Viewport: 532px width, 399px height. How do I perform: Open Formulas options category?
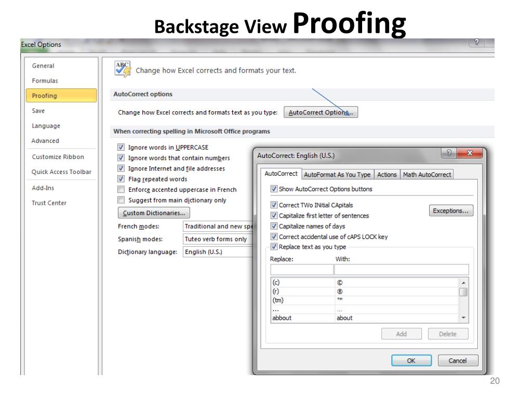(61, 81)
